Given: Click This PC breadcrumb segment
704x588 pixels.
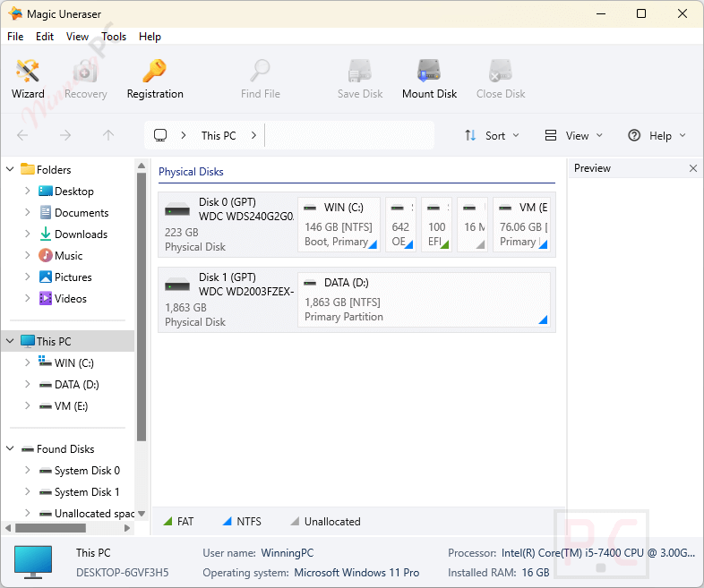Looking at the screenshot, I should click(x=219, y=135).
